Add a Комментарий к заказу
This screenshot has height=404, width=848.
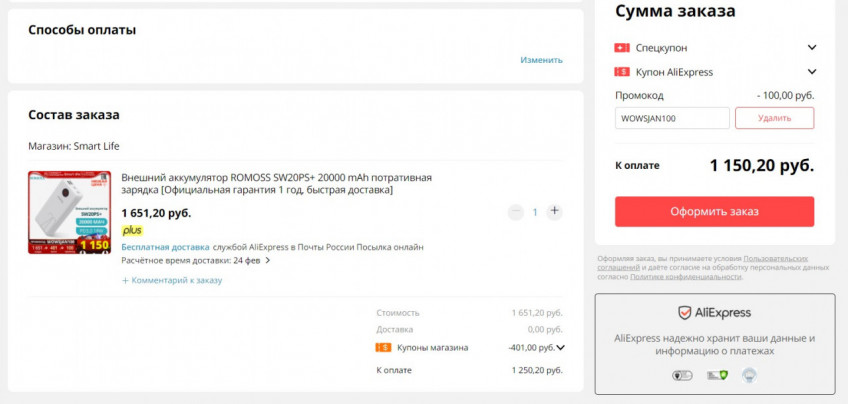172,281
